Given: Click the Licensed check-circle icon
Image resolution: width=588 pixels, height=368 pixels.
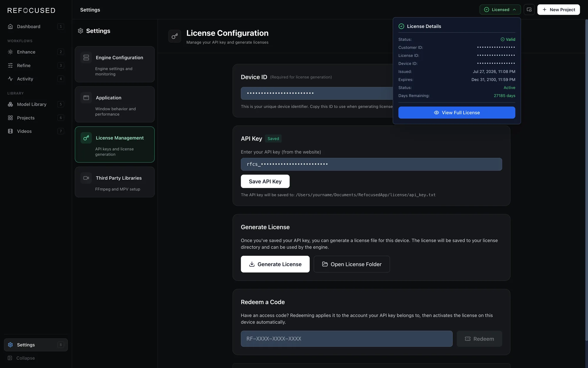Looking at the screenshot, I should tap(487, 10).
